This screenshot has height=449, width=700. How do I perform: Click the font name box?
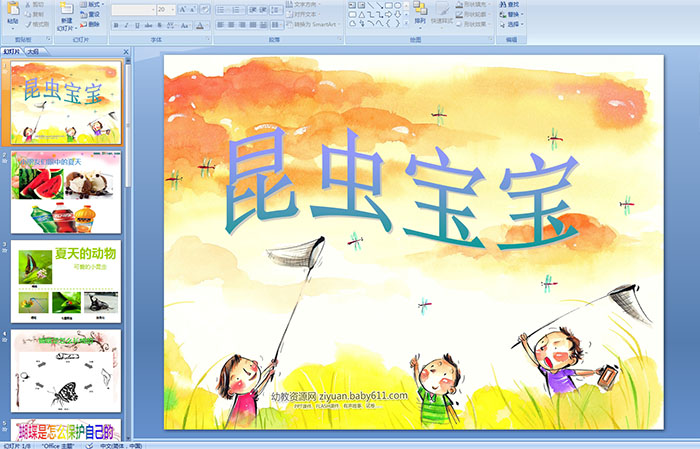coord(132,9)
